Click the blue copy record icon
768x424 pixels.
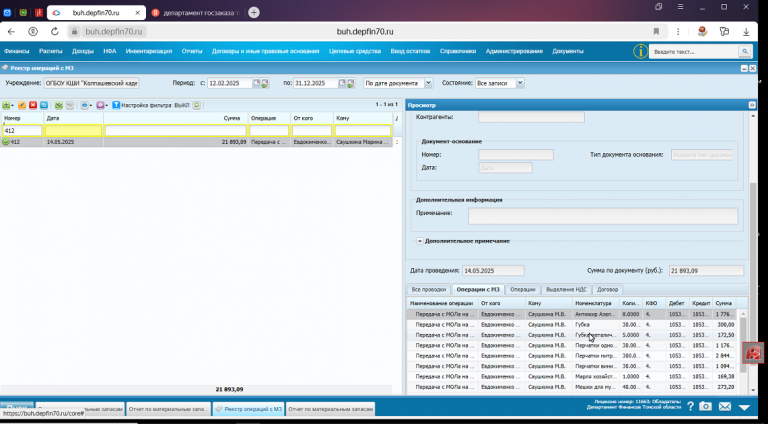click(x=44, y=105)
